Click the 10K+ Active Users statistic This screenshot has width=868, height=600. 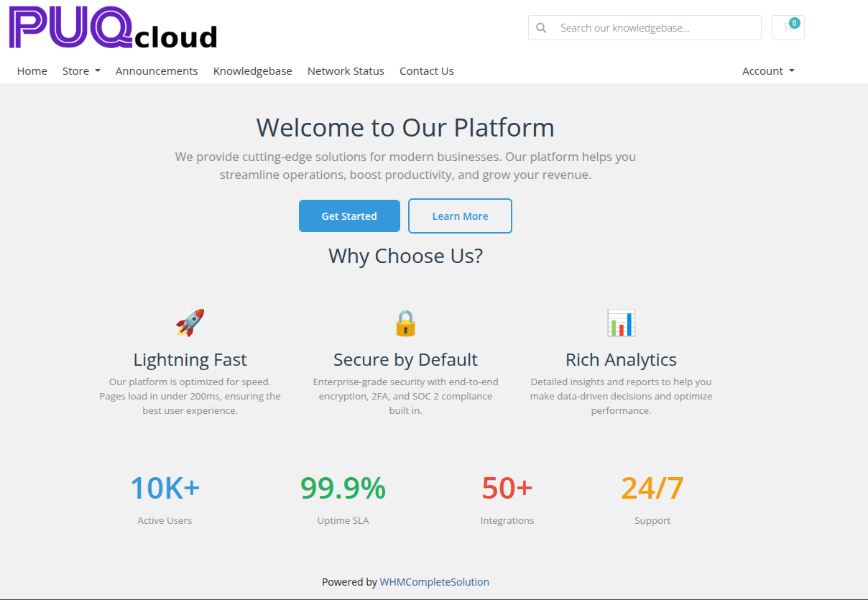(165, 489)
